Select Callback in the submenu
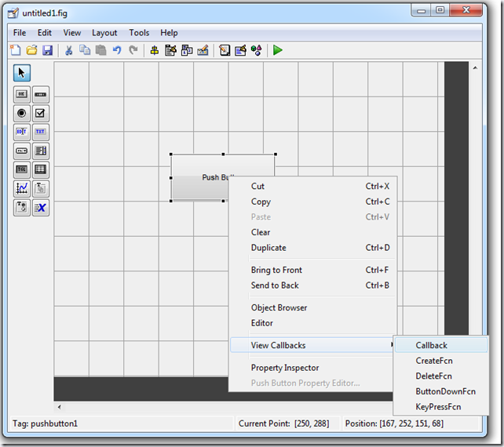This screenshot has width=504, height=447. tap(441, 345)
